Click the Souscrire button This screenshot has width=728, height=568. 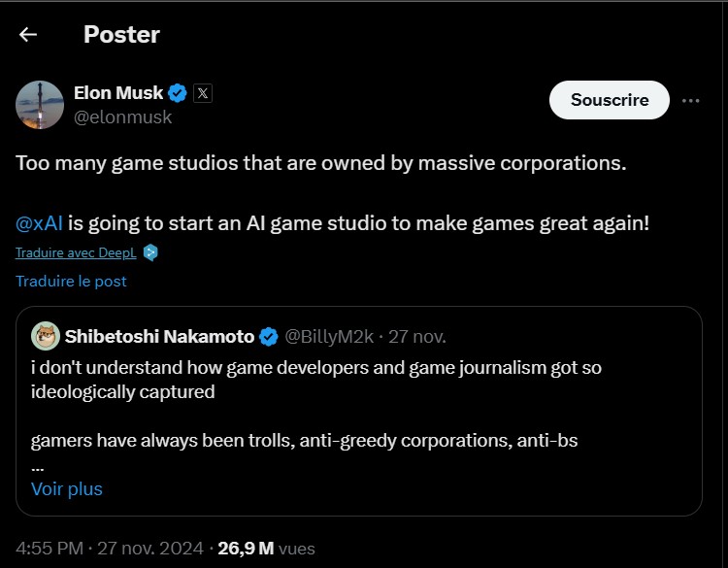click(x=610, y=100)
